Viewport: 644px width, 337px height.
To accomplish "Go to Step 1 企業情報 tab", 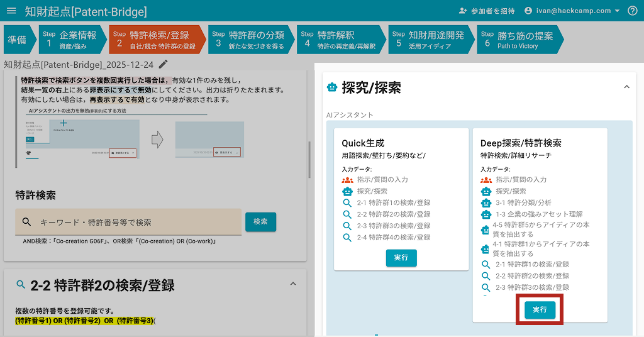I will (x=69, y=39).
